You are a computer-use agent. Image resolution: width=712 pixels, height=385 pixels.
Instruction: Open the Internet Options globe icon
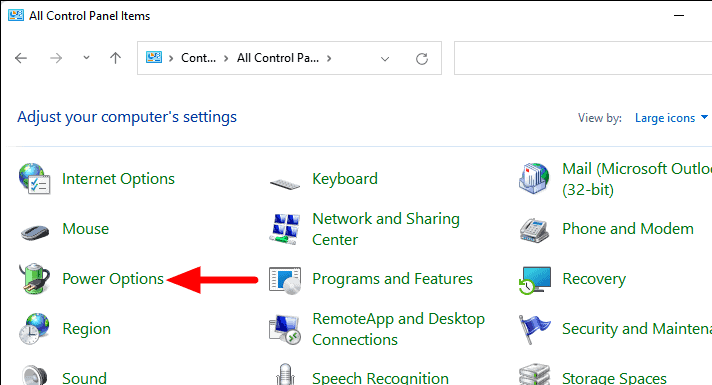click(35, 179)
